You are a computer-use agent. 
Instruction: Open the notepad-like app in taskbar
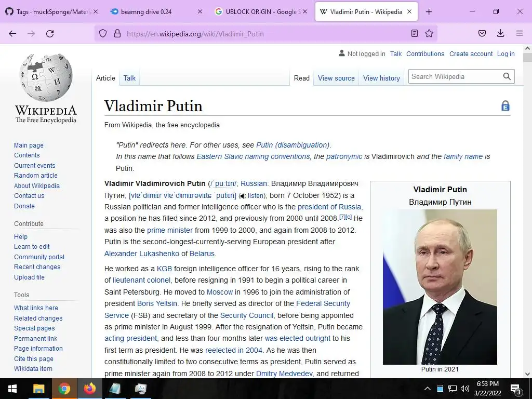coord(115,389)
